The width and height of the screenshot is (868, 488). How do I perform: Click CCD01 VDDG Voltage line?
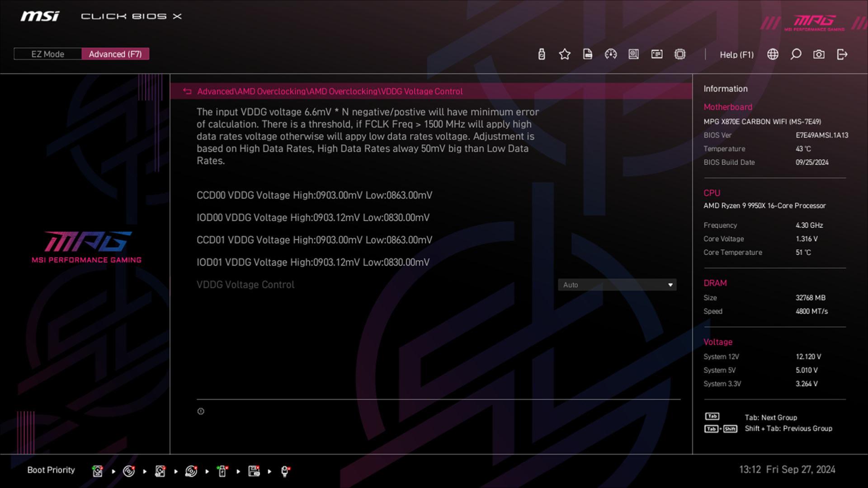[x=314, y=240]
